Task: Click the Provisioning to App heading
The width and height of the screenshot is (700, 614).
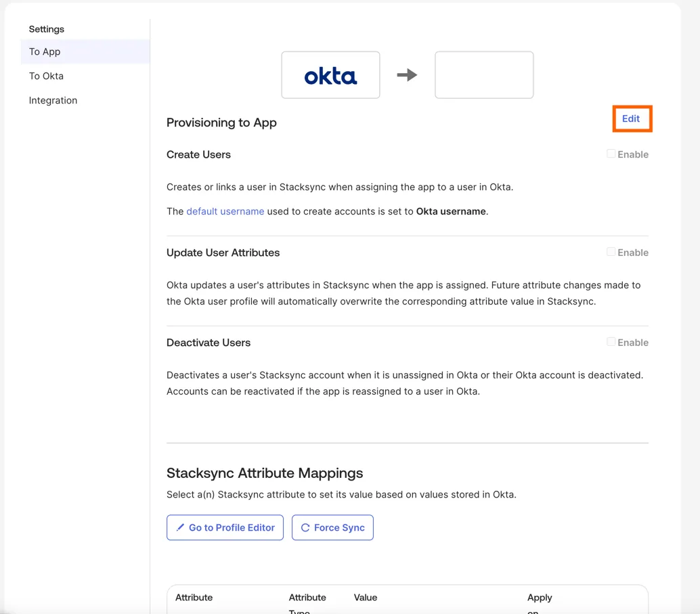Action: click(221, 123)
